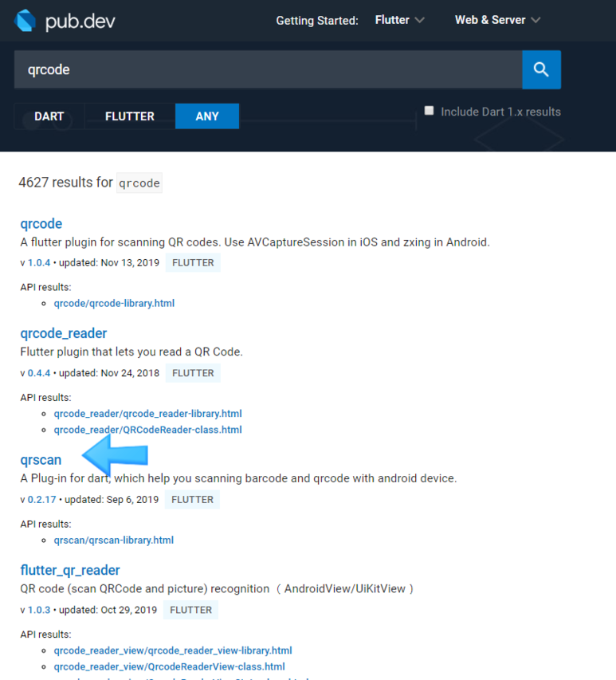Open flutter_qr_reader version 1.0.3 link
This screenshot has width=616, height=680.
tap(39, 610)
